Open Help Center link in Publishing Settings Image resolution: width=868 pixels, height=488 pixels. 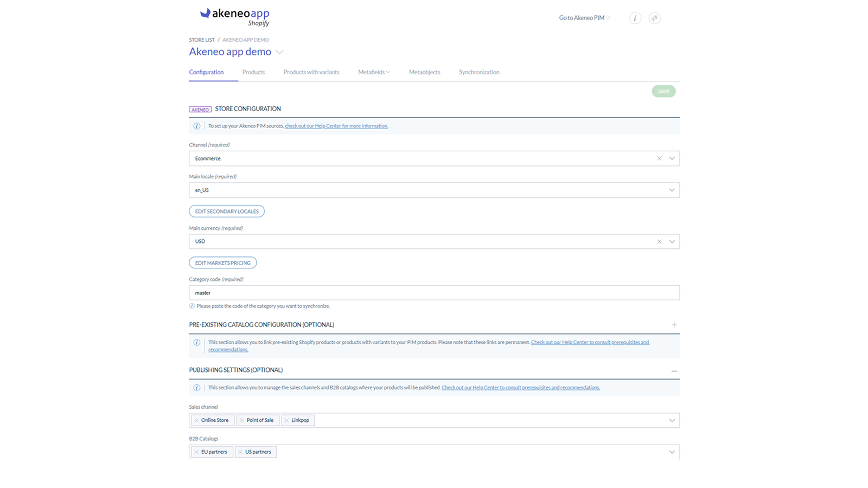(521, 388)
